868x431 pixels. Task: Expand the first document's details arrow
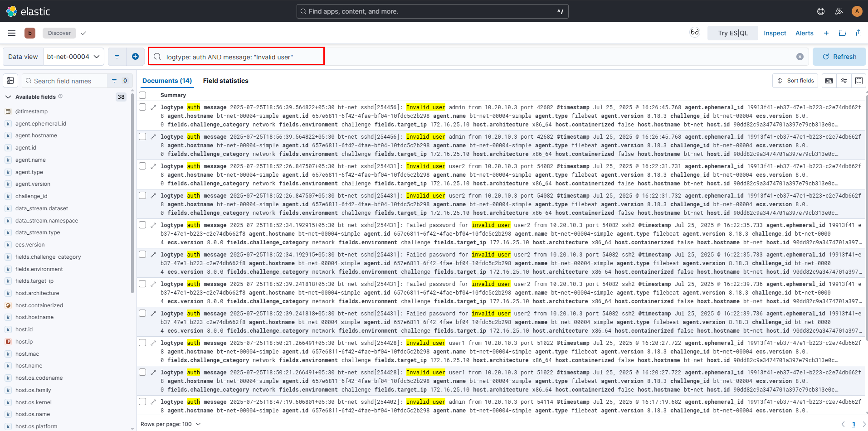click(153, 107)
